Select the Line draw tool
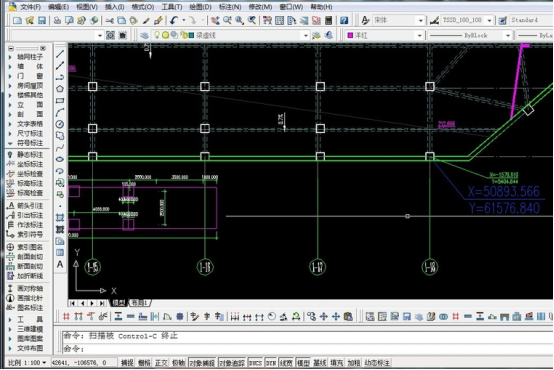 (60, 54)
